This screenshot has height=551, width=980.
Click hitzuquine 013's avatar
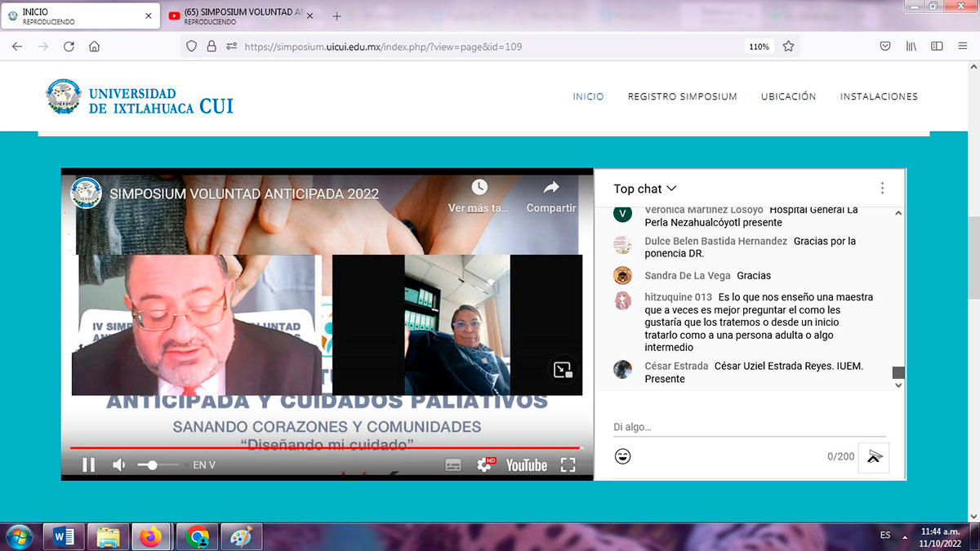[x=622, y=300]
